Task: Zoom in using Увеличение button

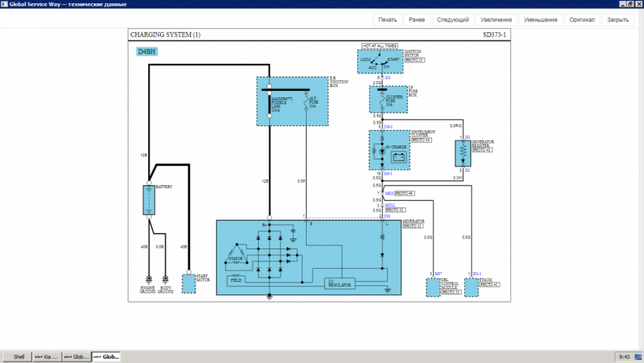Action: click(497, 20)
